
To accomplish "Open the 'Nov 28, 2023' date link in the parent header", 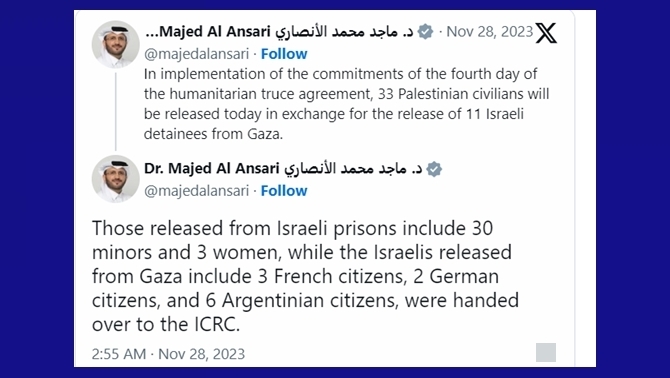I will pos(490,32).
